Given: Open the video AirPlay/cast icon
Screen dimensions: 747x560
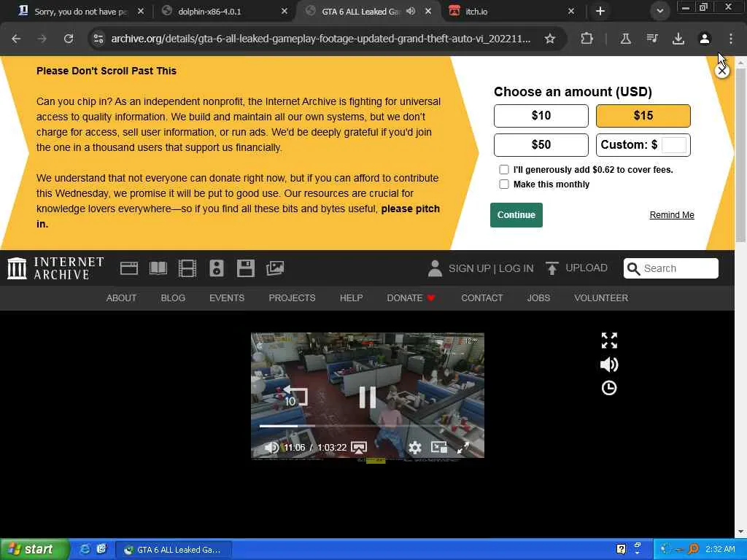Looking at the screenshot, I should click(359, 448).
